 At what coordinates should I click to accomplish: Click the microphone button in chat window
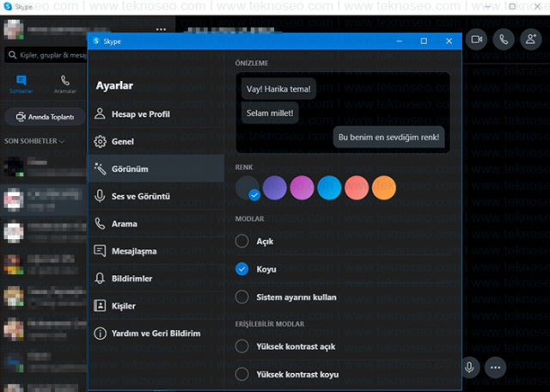pos(470,367)
